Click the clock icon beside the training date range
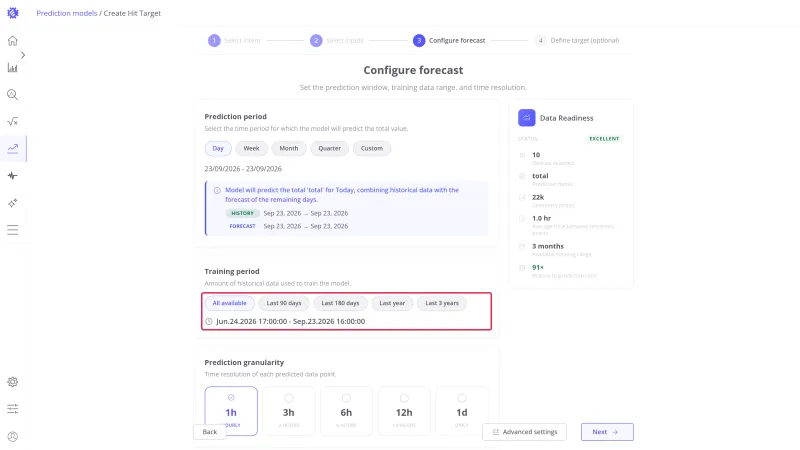This screenshot has width=800, height=450. click(209, 321)
